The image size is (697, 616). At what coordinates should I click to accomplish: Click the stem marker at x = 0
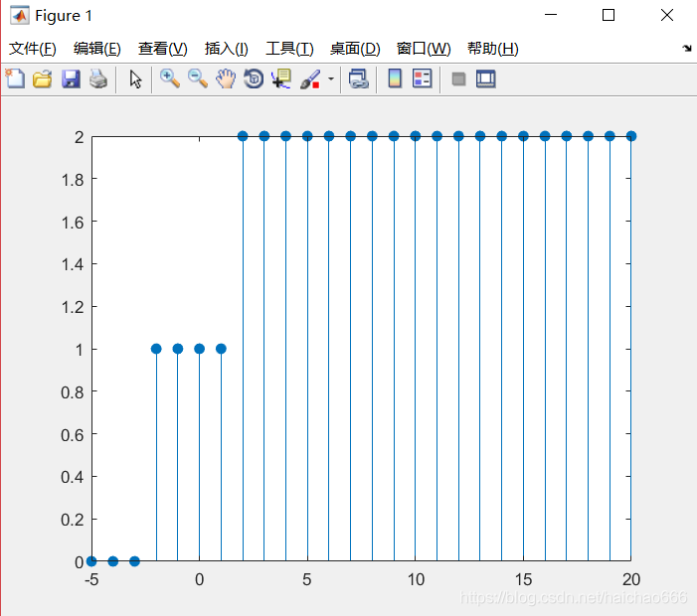point(199,349)
